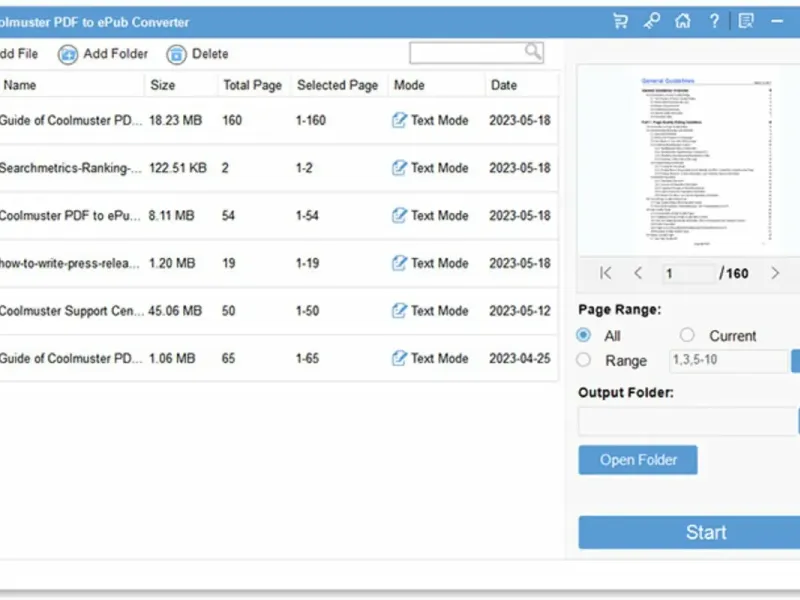Click the 2023-05-12 date cell
Screen dimensions: 800x600
click(520, 310)
